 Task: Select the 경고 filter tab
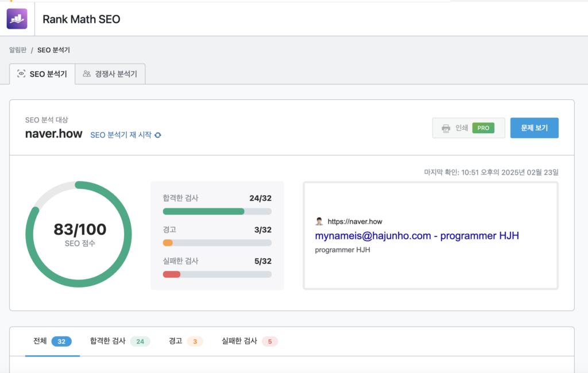pos(185,341)
